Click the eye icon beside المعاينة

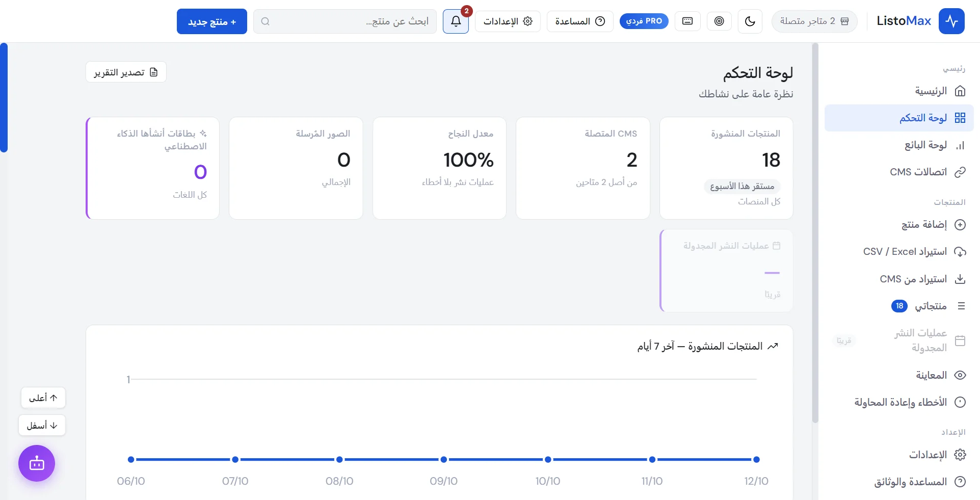pyautogui.click(x=960, y=375)
